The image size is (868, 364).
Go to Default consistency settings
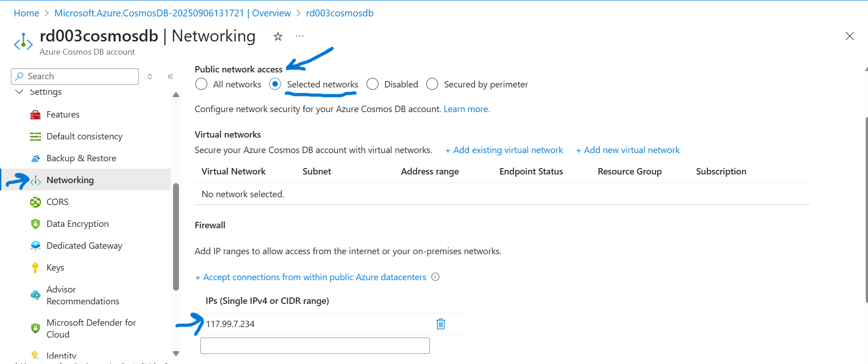[84, 136]
